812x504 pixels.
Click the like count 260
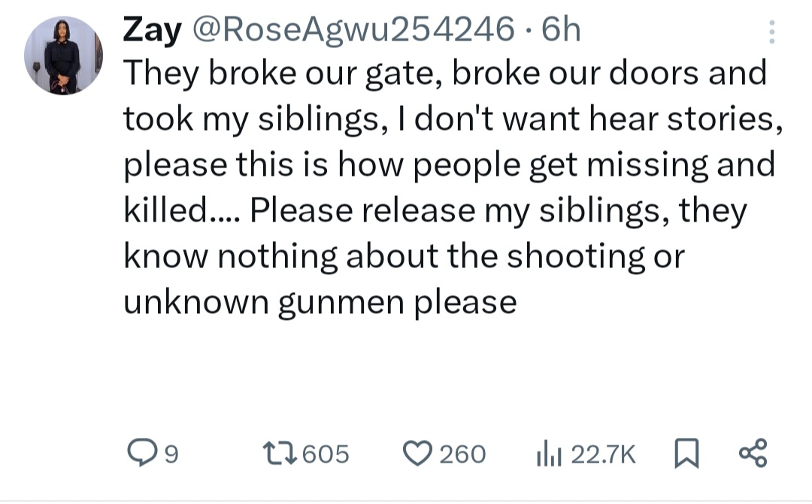(x=462, y=454)
